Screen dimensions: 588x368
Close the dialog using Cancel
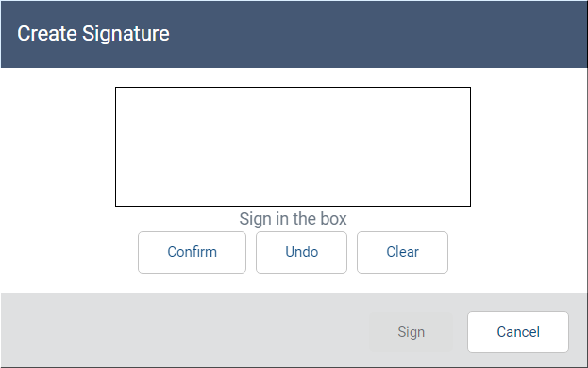coord(518,332)
